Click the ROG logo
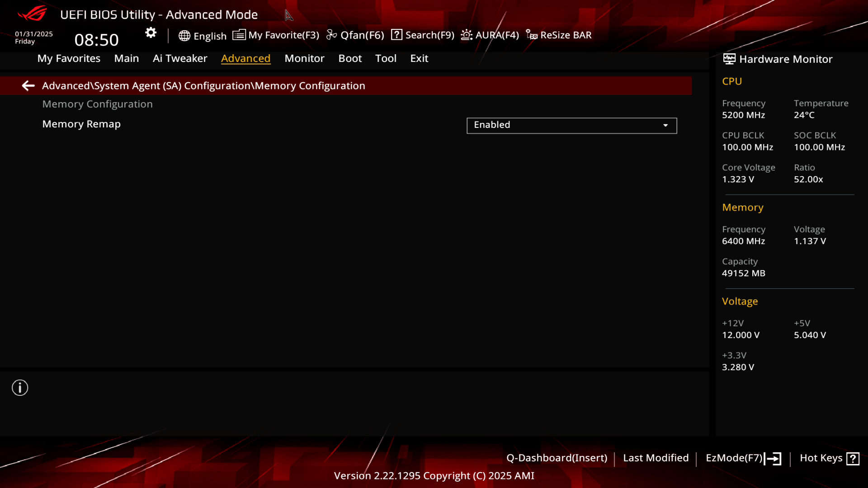 tap(32, 14)
